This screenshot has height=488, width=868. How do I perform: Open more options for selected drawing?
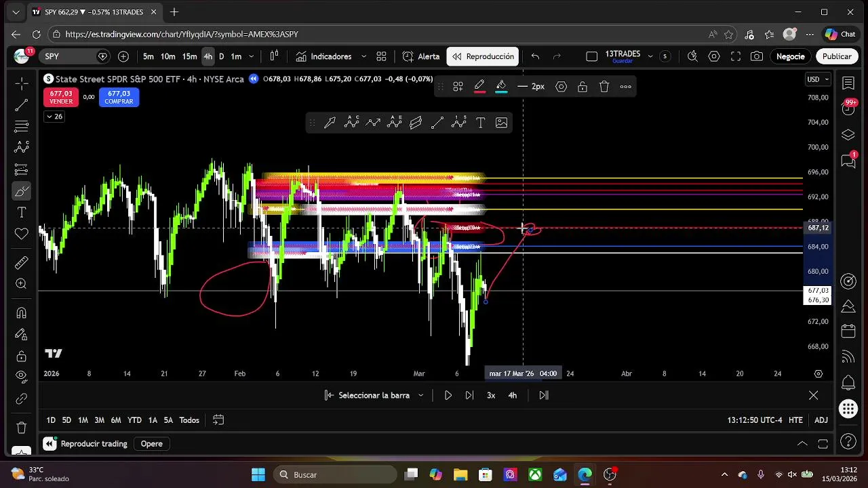click(x=626, y=86)
